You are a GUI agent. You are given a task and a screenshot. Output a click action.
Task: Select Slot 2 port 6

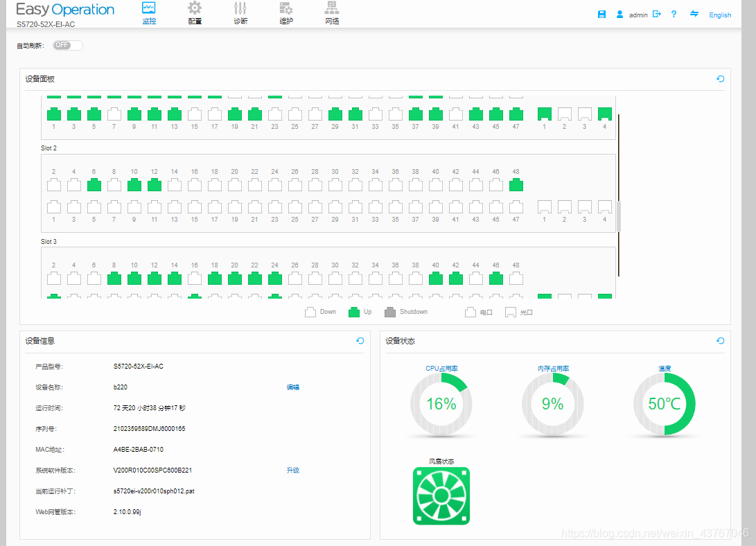pos(94,184)
